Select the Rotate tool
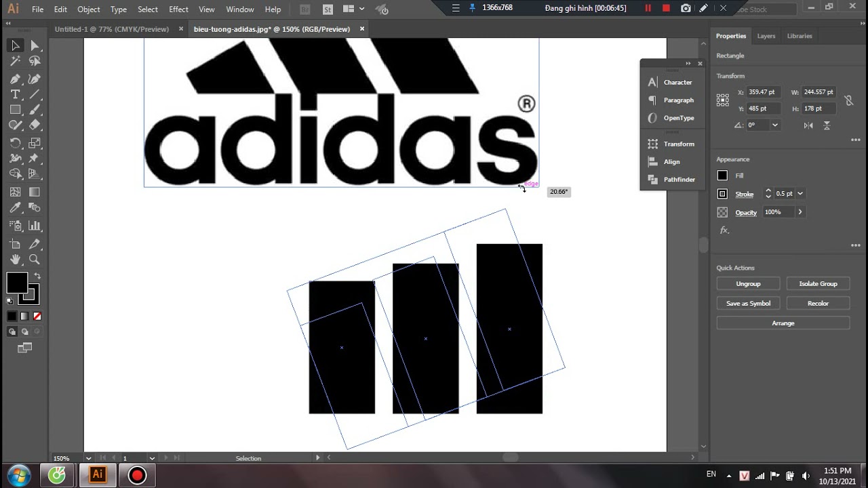This screenshot has width=868, height=488. click(x=15, y=143)
